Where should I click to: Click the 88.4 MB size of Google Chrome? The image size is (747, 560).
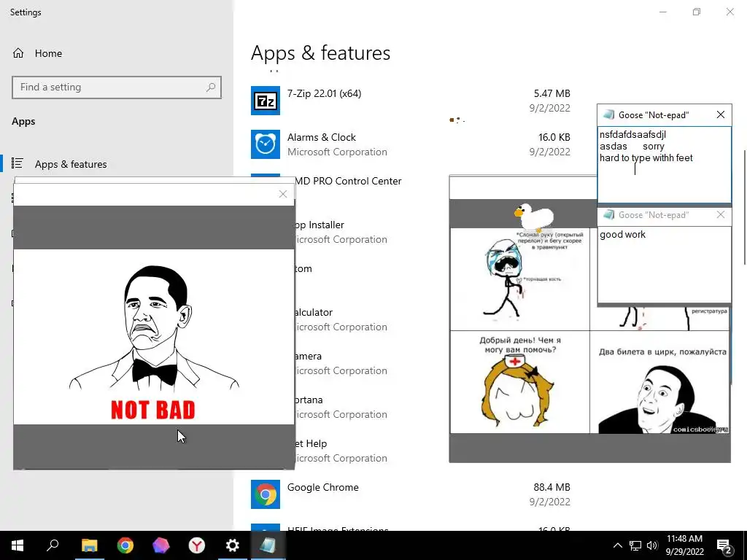pos(551,487)
